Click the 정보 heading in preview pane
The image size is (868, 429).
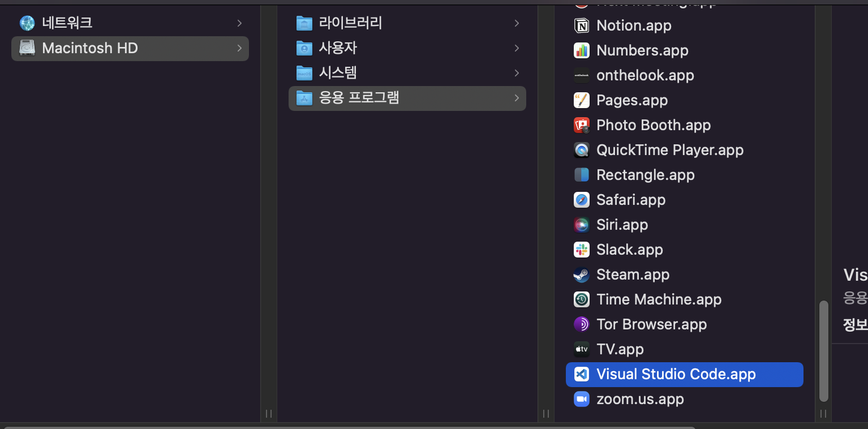pyautogui.click(x=856, y=325)
